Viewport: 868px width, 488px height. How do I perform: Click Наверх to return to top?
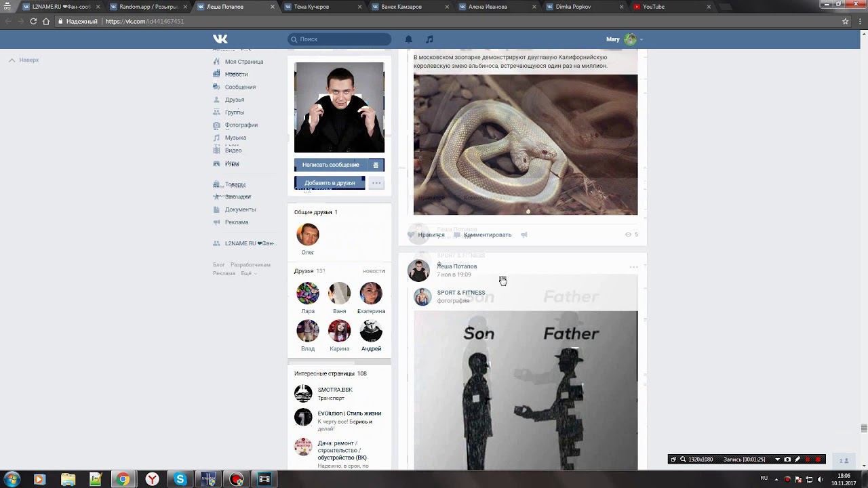(24, 60)
